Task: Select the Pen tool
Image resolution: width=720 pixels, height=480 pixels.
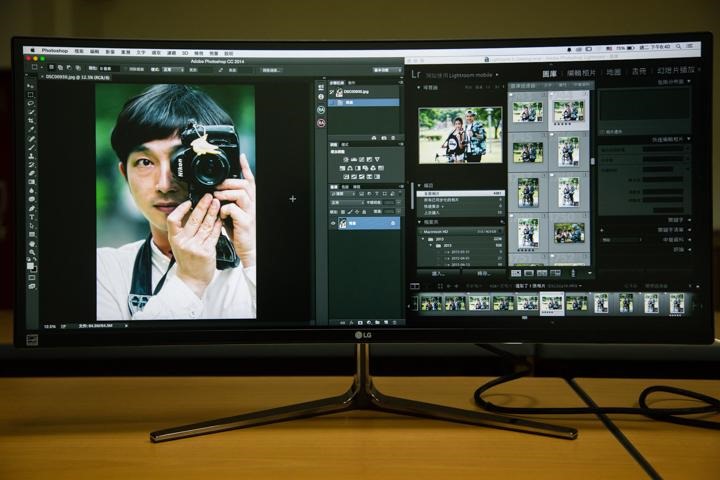Action: pos(32,209)
